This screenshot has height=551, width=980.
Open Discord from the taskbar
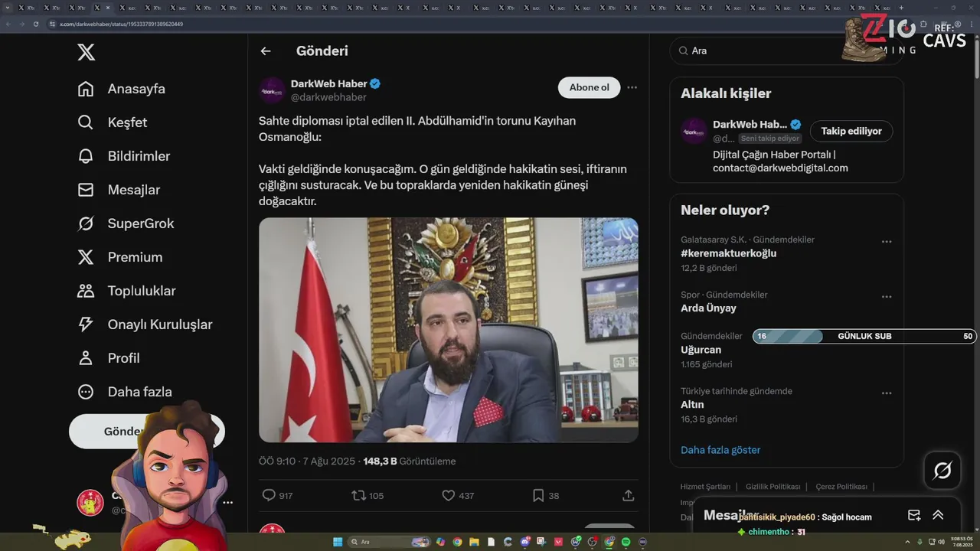[x=524, y=542]
